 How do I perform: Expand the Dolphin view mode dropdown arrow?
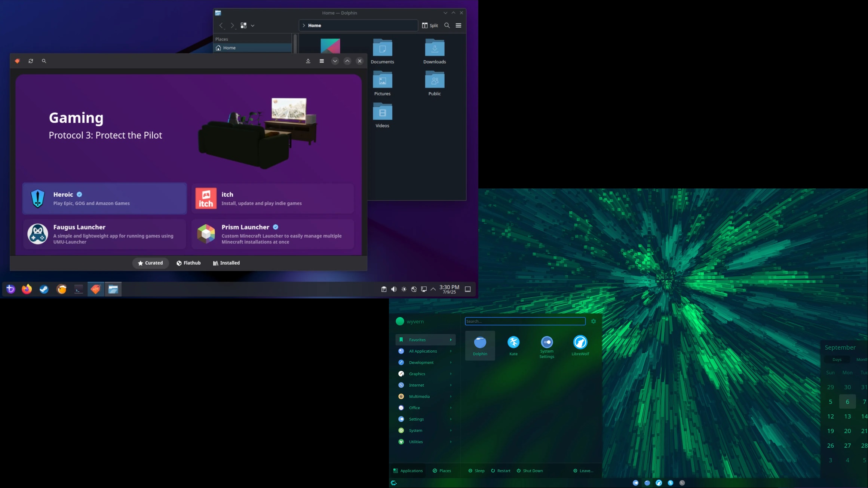tap(253, 25)
